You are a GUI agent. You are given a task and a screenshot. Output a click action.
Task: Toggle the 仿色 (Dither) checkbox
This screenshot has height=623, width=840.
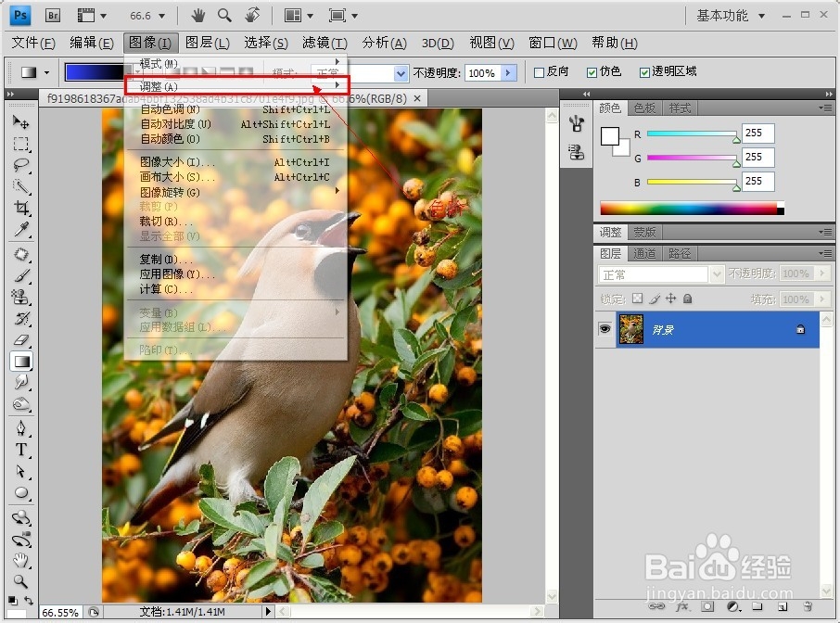tap(592, 72)
